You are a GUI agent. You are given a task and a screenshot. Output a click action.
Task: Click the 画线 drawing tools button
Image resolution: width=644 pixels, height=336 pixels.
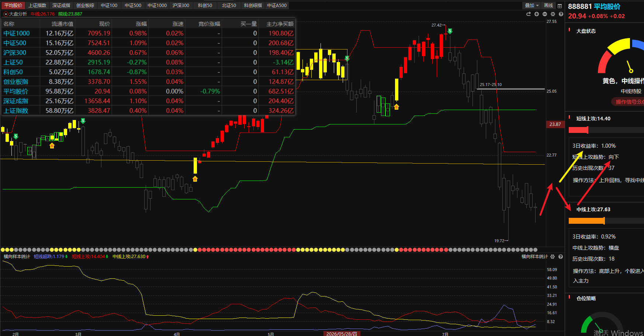pos(548,6)
